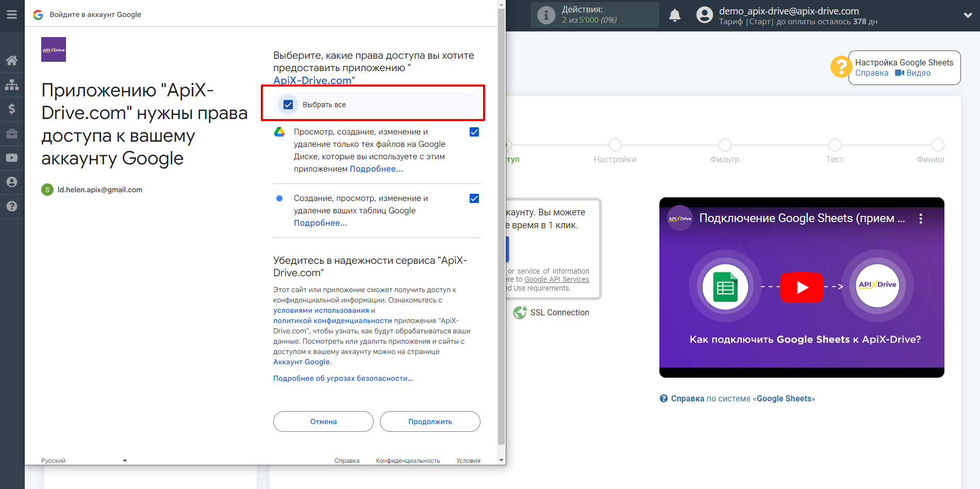Open Подробнее об угрозах безопасности link

(343, 378)
